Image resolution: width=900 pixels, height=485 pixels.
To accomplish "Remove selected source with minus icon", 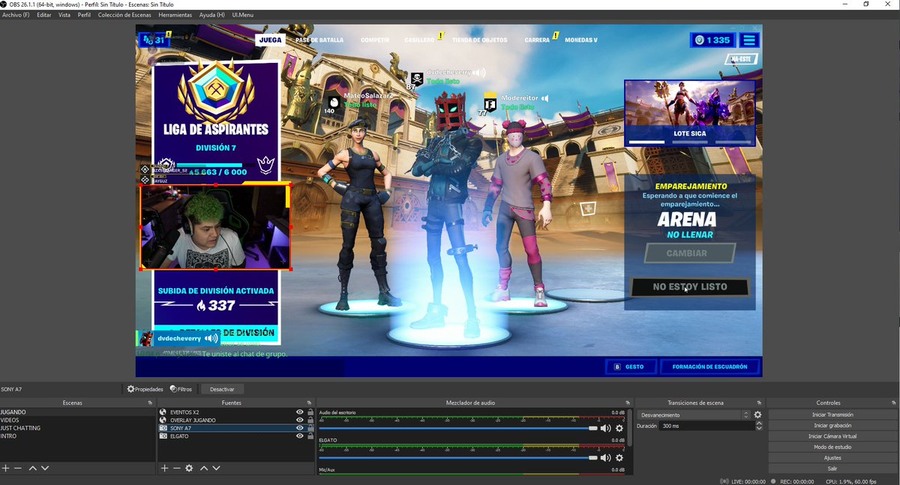I will point(176,468).
